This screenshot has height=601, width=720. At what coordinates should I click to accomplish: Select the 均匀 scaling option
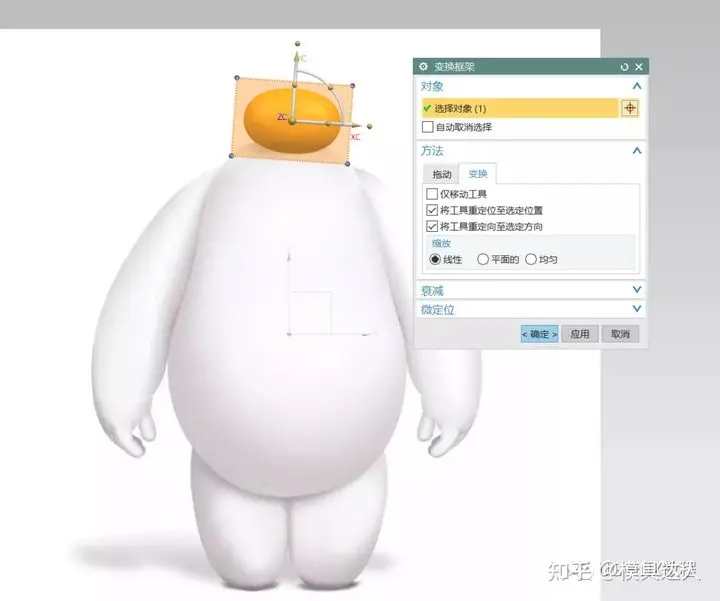tap(531, 259)
